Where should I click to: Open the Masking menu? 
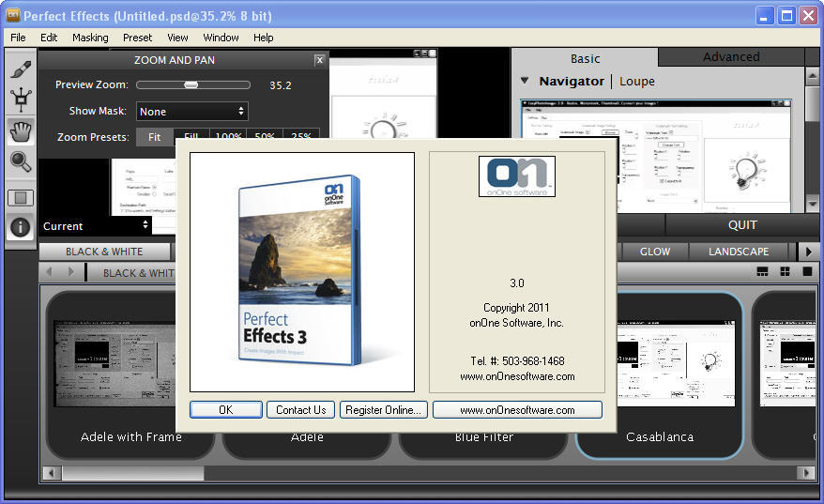pos(90,38)
